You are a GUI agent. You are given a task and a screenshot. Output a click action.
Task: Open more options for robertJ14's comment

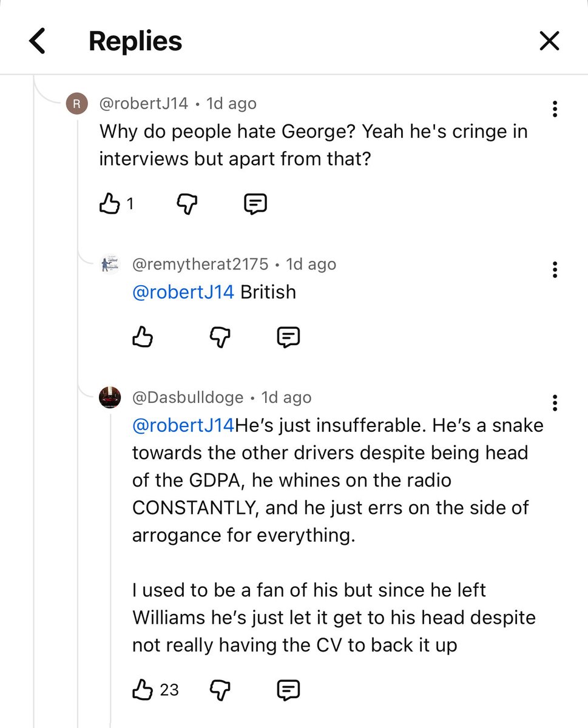coord(554,109)
